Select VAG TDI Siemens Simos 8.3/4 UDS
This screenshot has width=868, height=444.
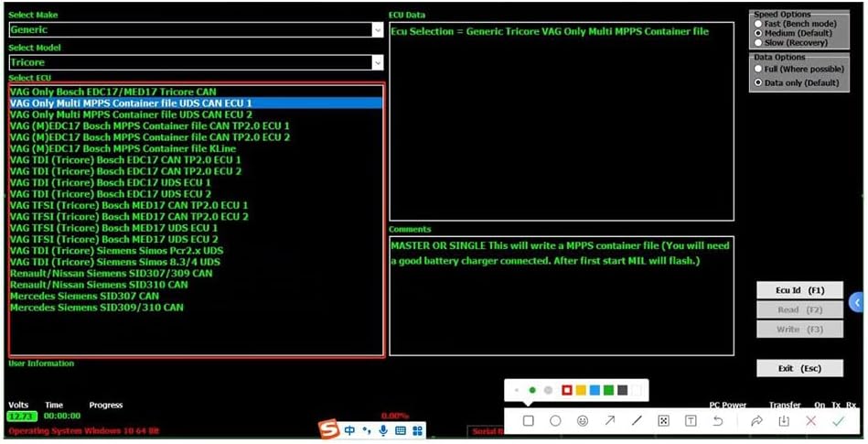pos(114,262)
